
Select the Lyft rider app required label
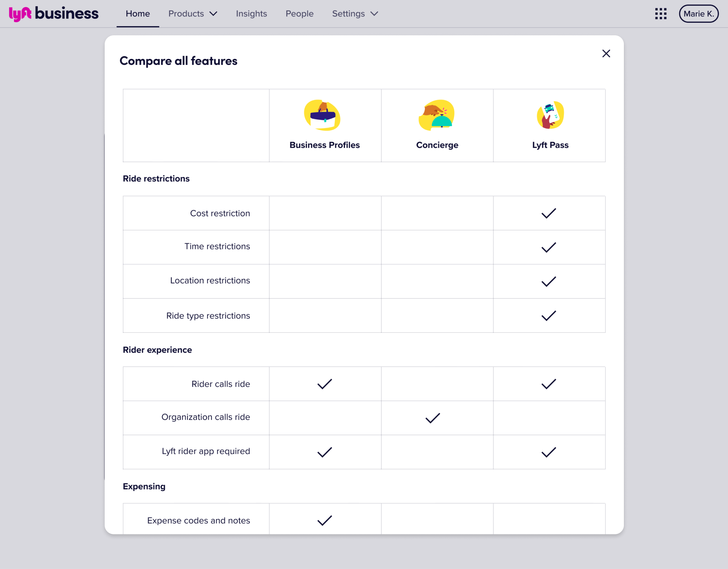tap(206, 451)
